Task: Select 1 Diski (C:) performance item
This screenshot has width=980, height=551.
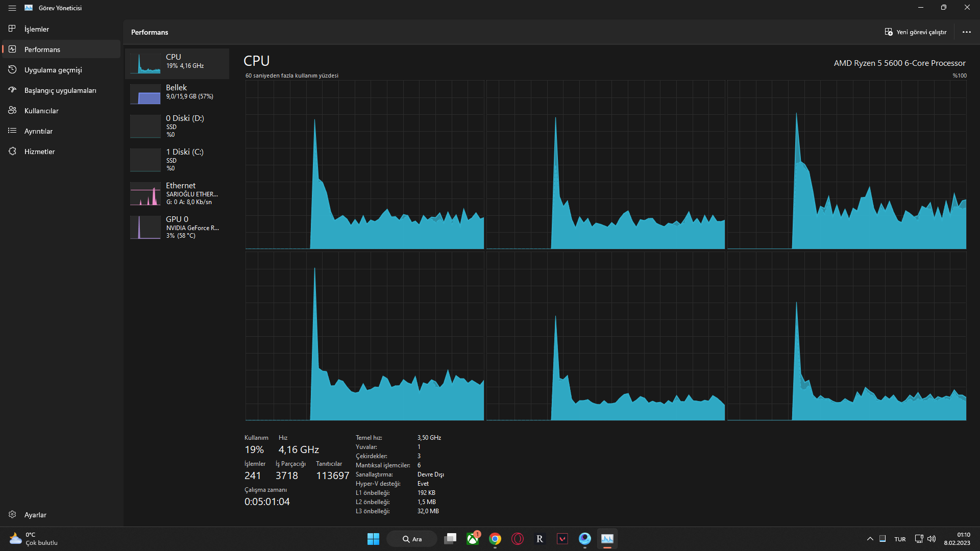Action: tap(177, 160)
